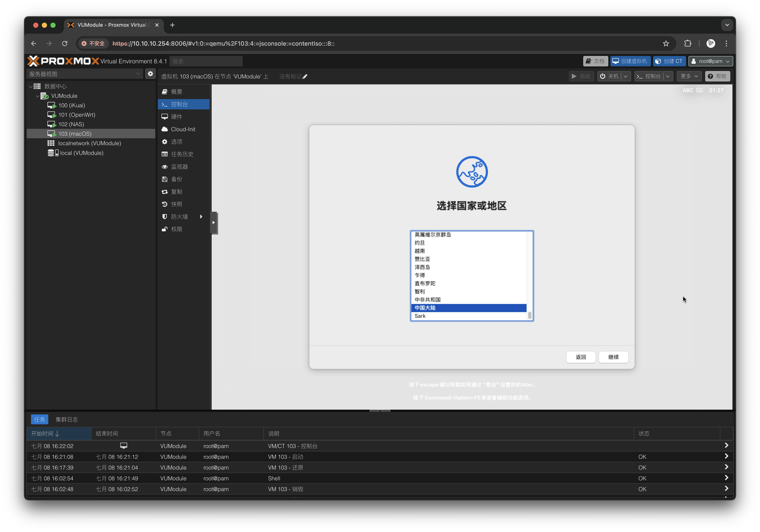Open the browser extensions puzzle icon
This screenshot has height=532, width=760.
tap(688, 44)
